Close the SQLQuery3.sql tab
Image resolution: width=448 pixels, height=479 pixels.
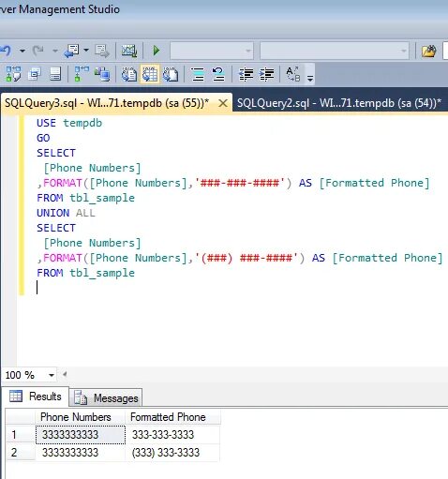[x=223, y=103]
